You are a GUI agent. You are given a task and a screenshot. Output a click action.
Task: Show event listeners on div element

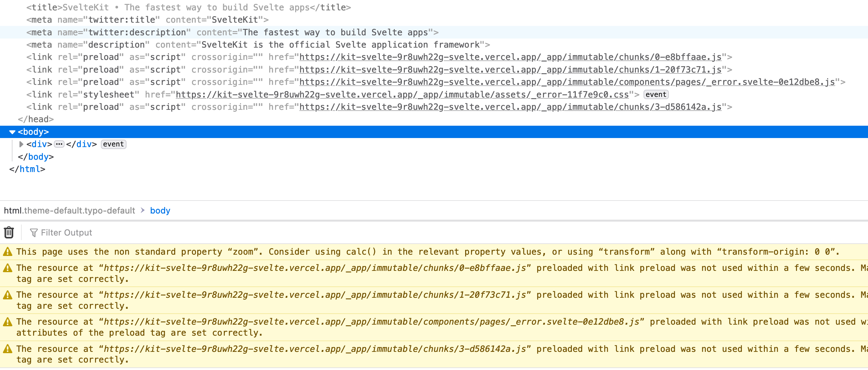coord(113,144)
